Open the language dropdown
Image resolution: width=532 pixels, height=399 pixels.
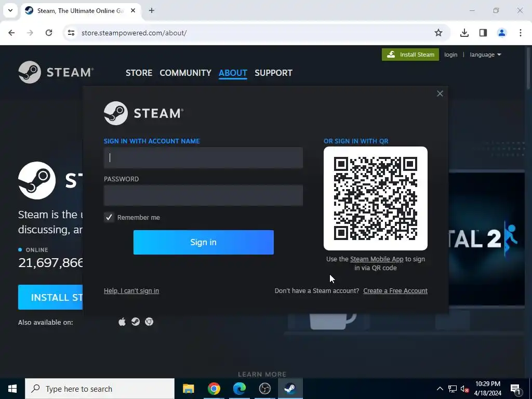click(x=485, y=55)
